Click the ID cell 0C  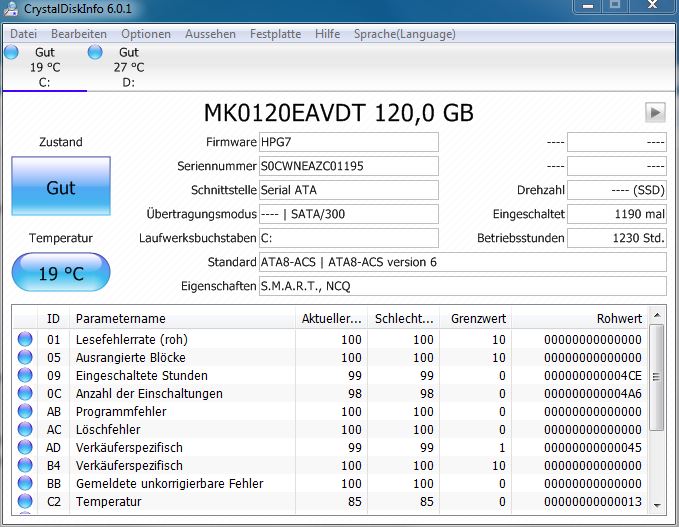(x=54, y=394)
